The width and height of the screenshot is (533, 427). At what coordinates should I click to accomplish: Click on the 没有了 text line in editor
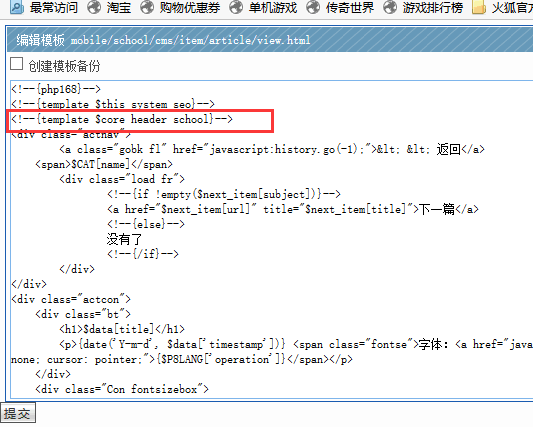pyautogui.click(x=124, y=239)
